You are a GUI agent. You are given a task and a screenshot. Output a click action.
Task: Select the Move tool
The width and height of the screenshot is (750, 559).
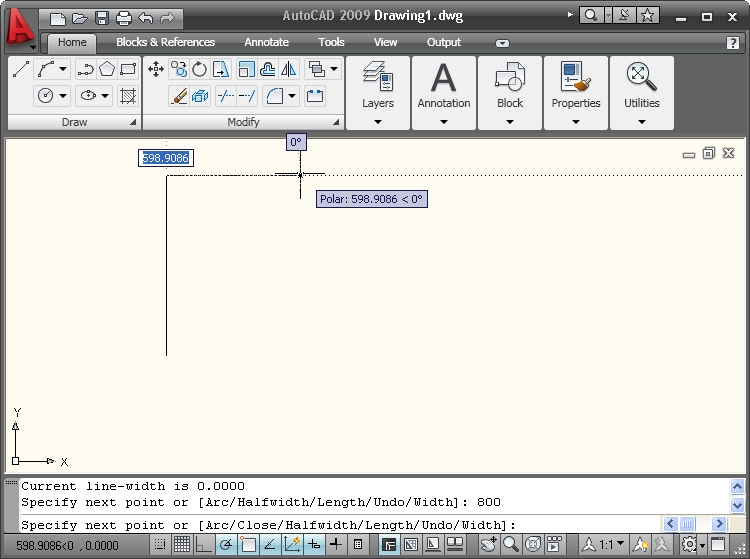156,69
